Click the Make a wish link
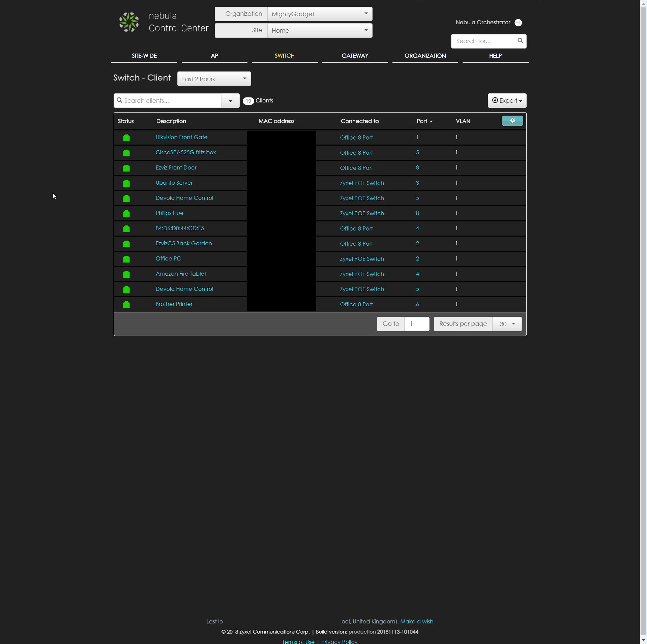647x644 pixels. (416, 621)
